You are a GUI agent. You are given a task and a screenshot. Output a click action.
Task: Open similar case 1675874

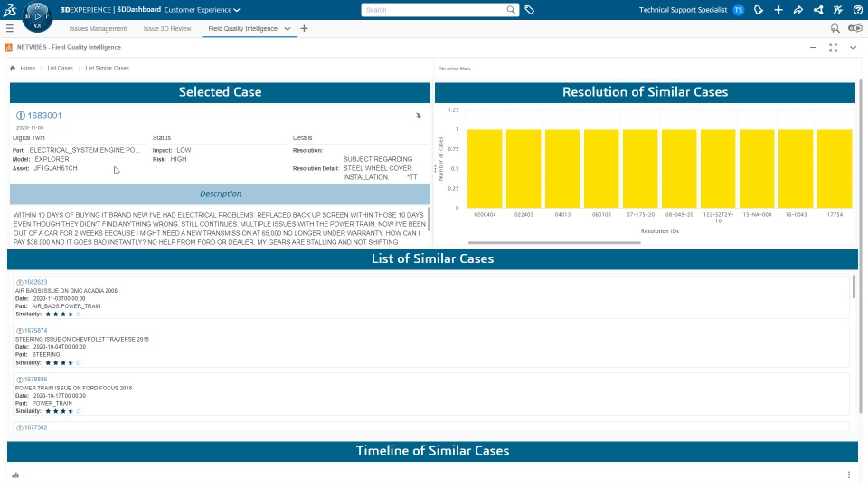pos(36,331)
